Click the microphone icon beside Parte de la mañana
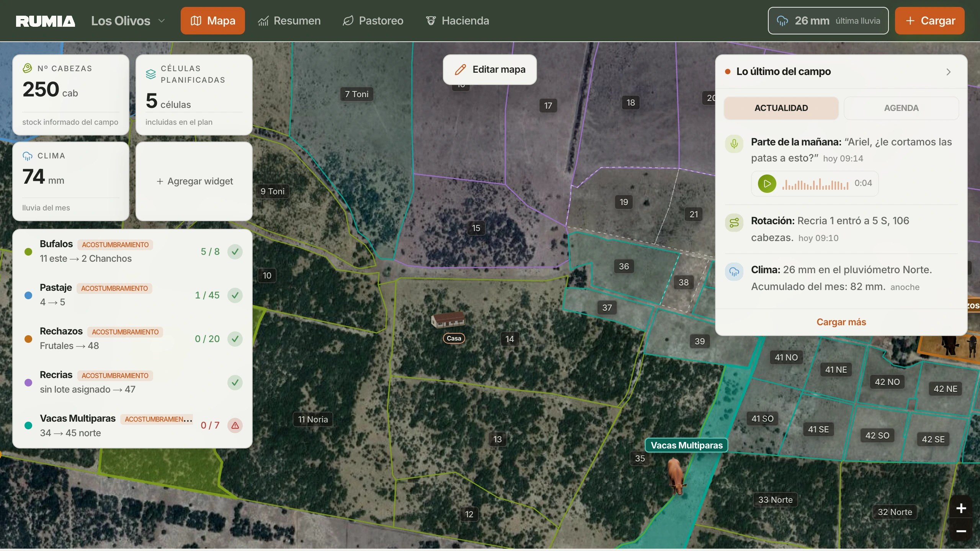980x551 pixels. click(x=734, y=143)
